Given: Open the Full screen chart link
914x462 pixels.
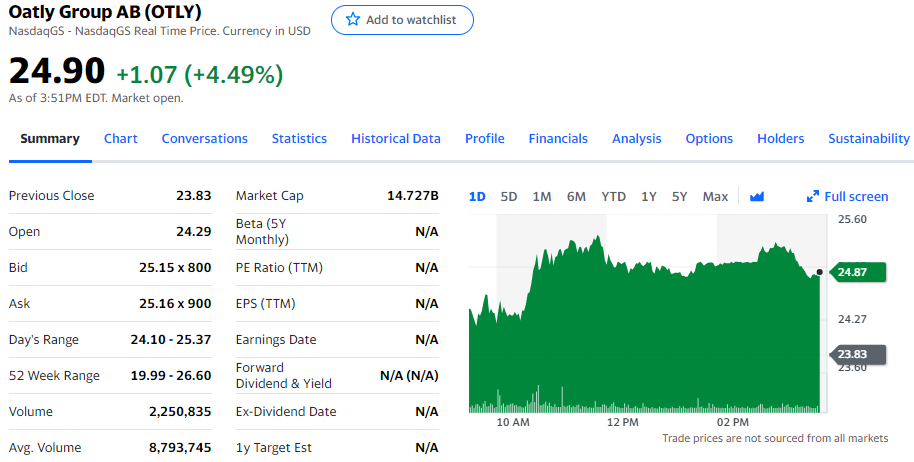Looking at the screenshot, I should (848, 196).
